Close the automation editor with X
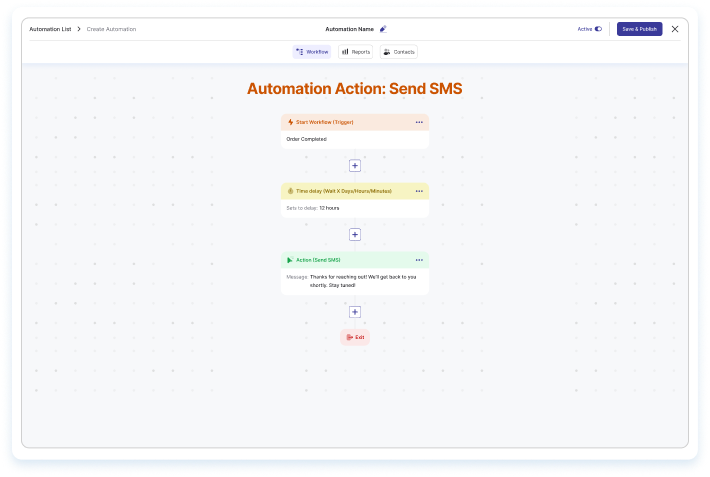This screenshot has height=477, width=710. click(675, 29)
